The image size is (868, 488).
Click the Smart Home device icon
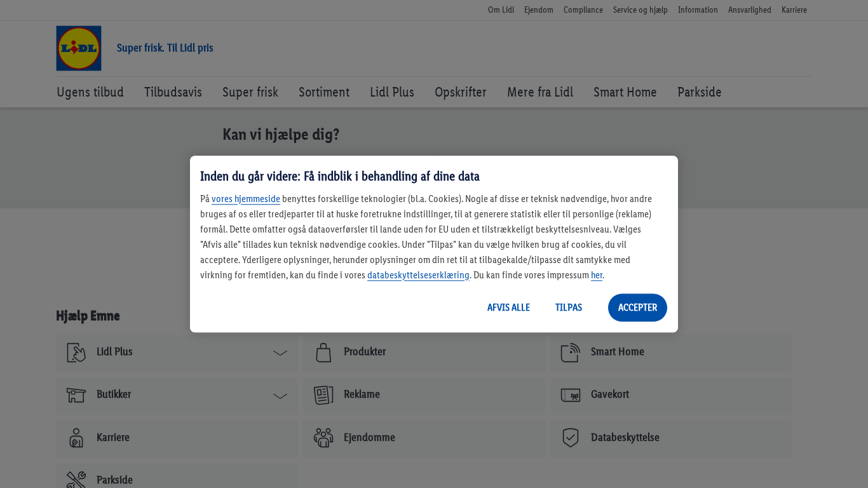tap(571, 353)
